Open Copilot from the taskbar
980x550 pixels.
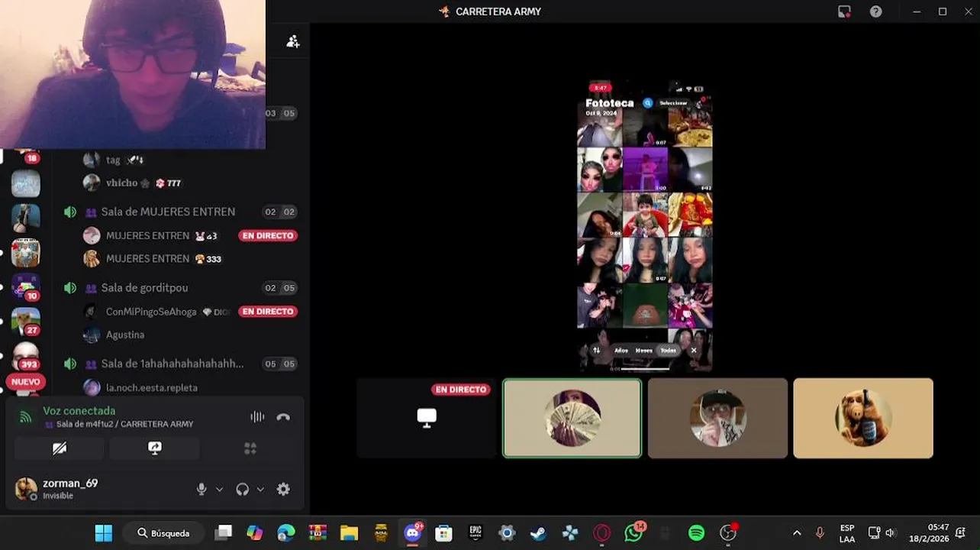[255, 533]
